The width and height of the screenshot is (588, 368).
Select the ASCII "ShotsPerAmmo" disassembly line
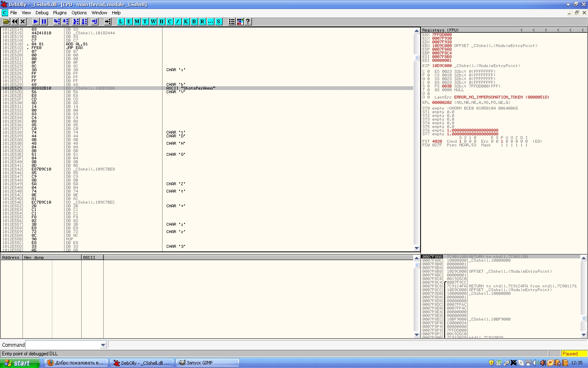pos(207,88)
